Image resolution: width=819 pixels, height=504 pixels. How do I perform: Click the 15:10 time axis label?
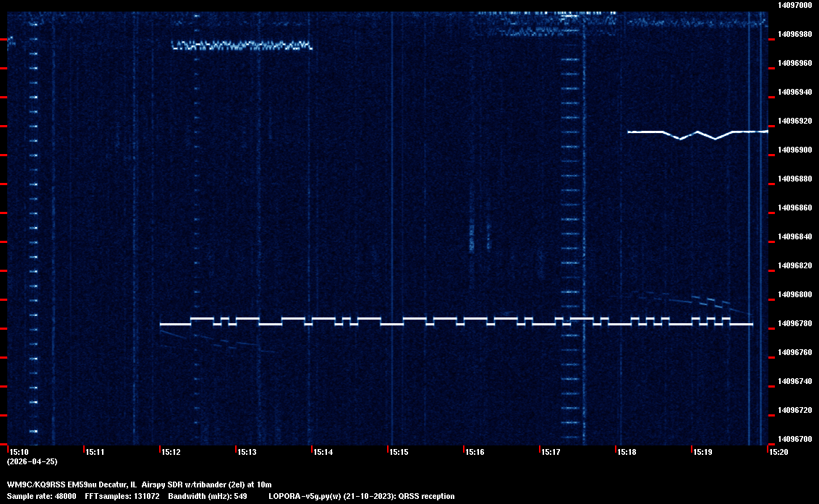(x=17, y=452)
